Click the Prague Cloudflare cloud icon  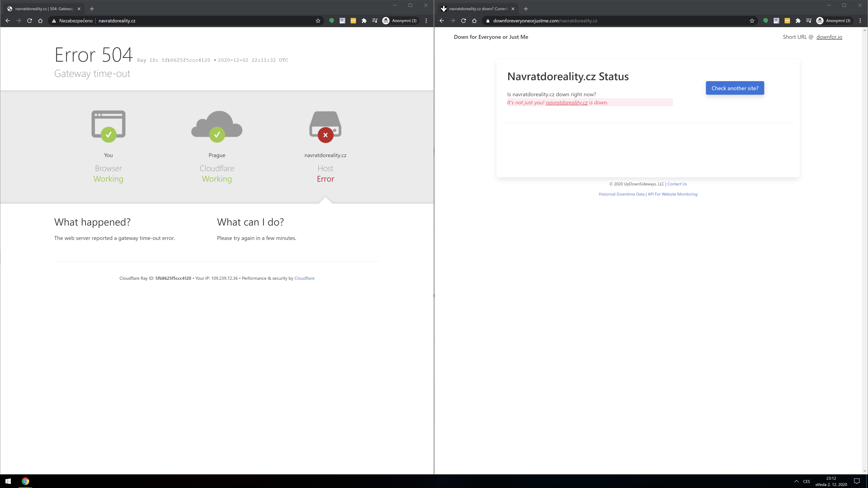coord(217,126)
